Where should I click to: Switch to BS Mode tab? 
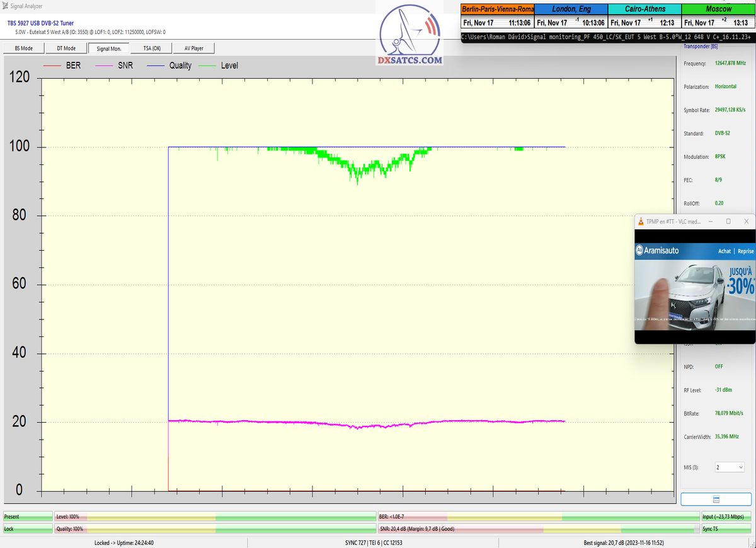click(23, 48)
